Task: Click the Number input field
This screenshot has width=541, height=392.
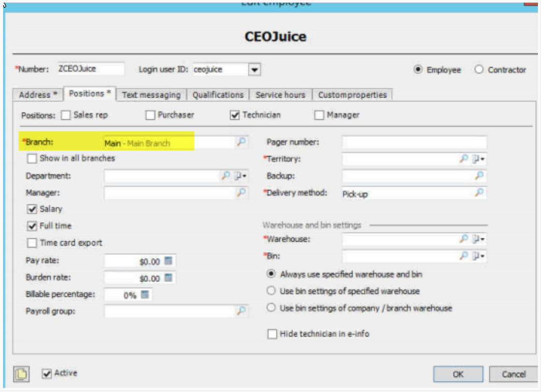Action: pyautogui.click(x=91, y=69)
